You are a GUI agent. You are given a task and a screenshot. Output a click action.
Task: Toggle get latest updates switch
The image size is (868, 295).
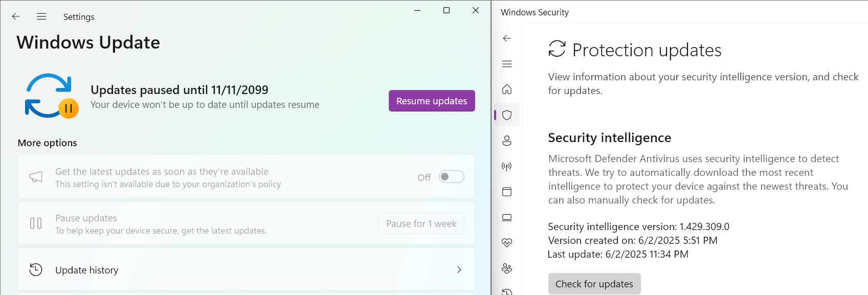point(452,177)
